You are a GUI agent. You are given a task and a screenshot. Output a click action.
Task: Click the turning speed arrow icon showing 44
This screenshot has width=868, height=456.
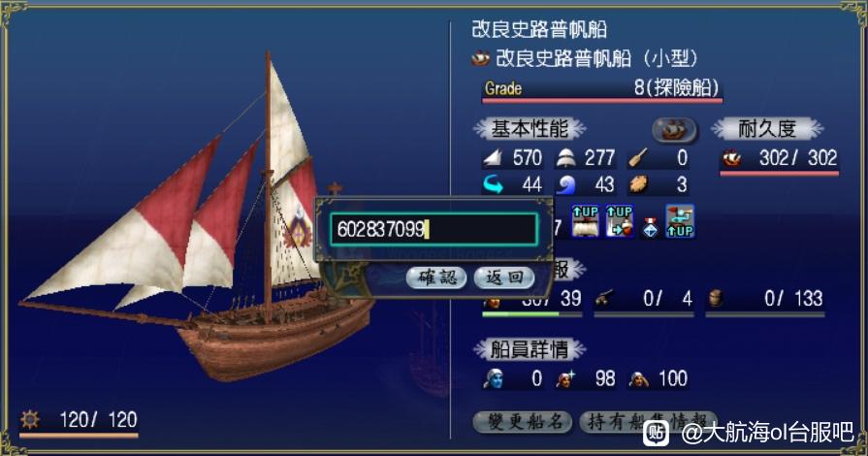pos(493,185)
